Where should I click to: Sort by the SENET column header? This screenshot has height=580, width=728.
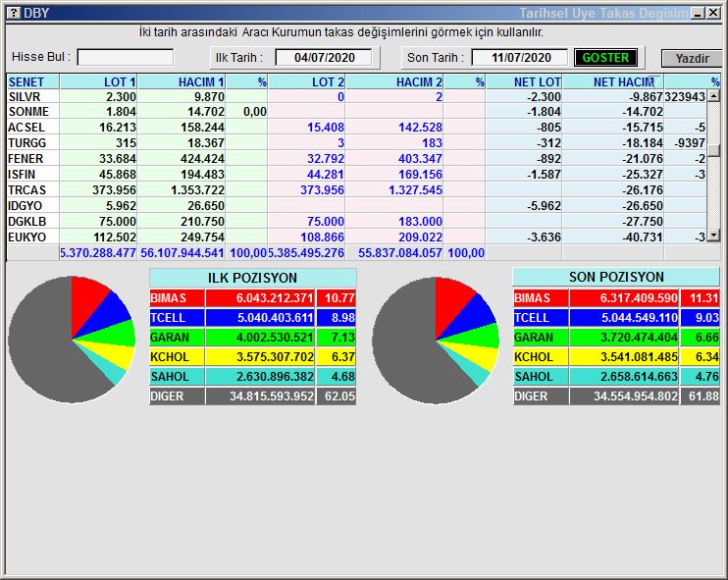tap(33, 81)
